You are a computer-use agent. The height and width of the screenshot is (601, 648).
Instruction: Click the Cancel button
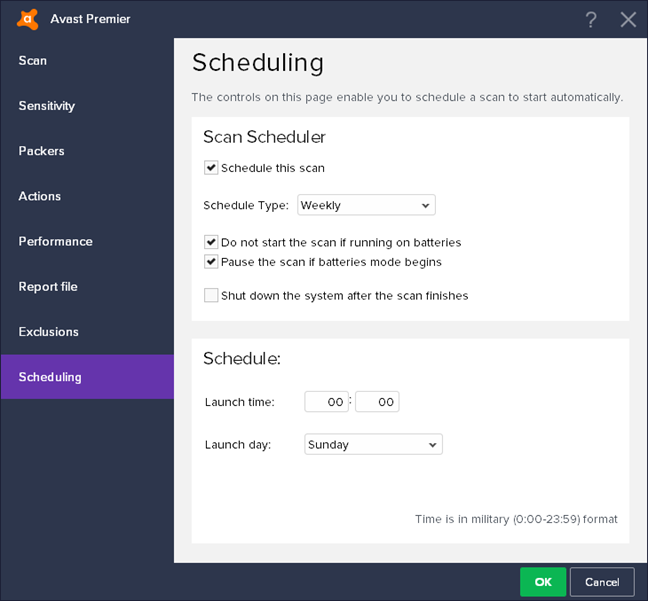point(602,582)
